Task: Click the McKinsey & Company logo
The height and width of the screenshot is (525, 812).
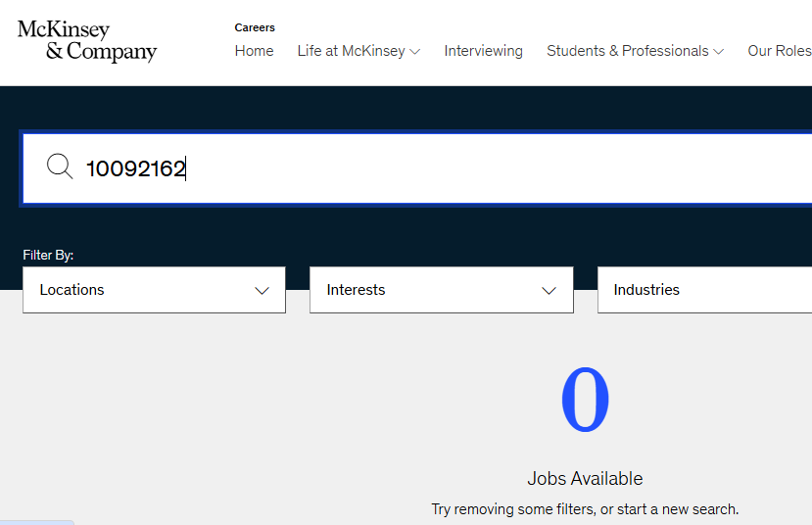Action: pos(87,41)
